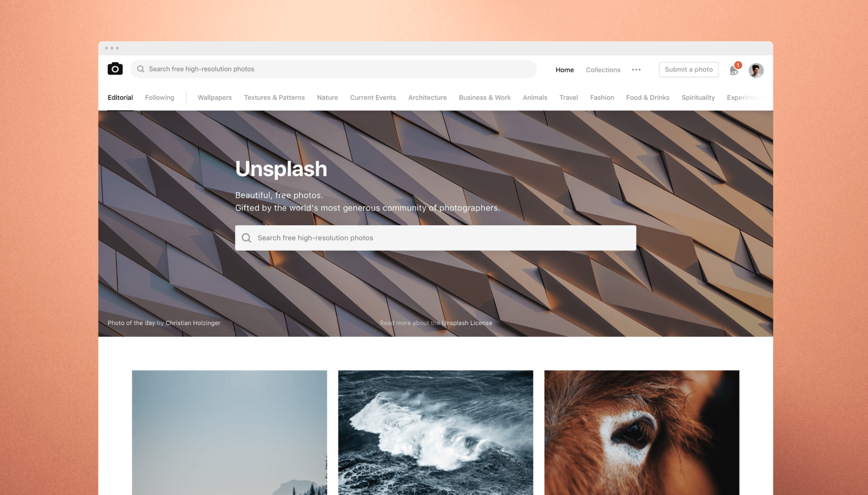This screenshot has height=495, width=868.
Task: Open Christian Holzinger's profile link
Action: tap(193, 323)
